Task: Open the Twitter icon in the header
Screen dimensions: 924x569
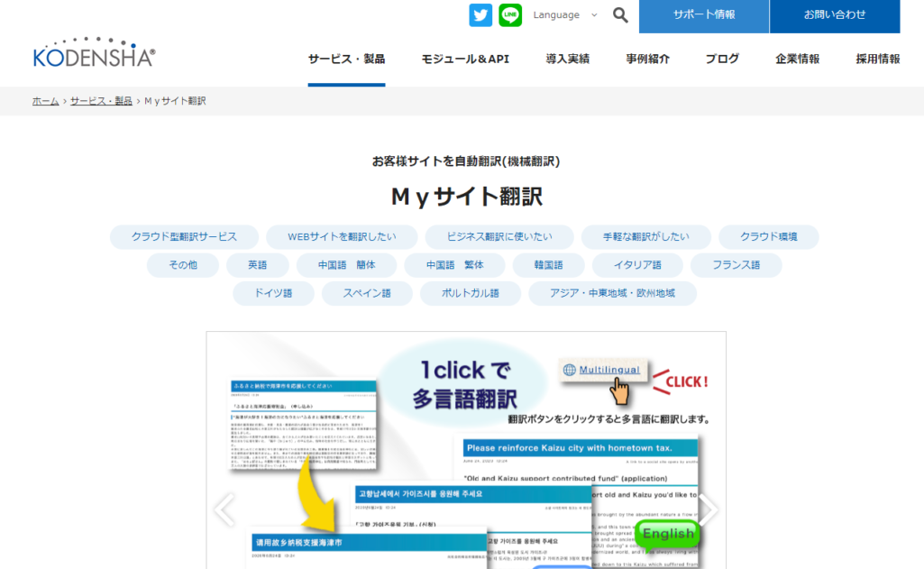Action: [x=480, y=15]
